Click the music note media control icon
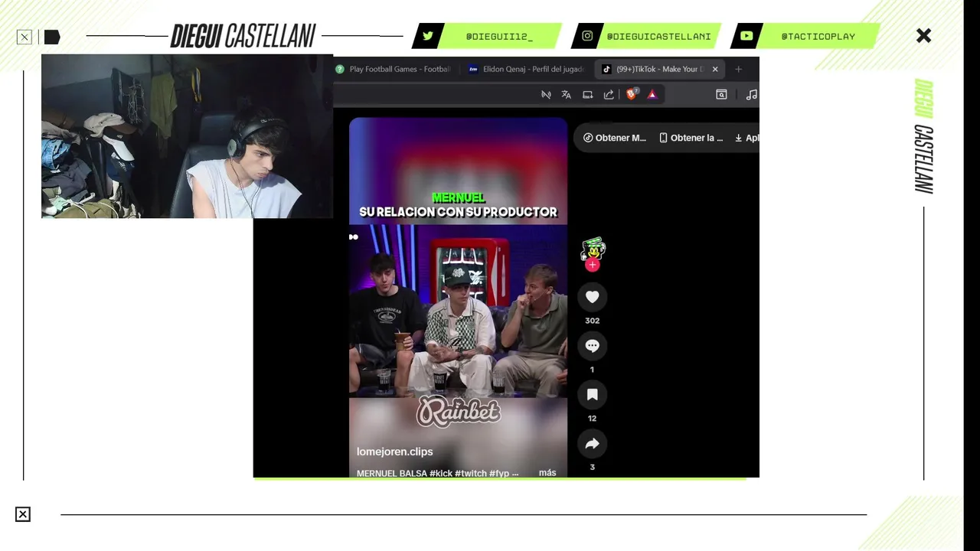The width and height of the screenshot is (980, 551). click(x=752, y=94)
